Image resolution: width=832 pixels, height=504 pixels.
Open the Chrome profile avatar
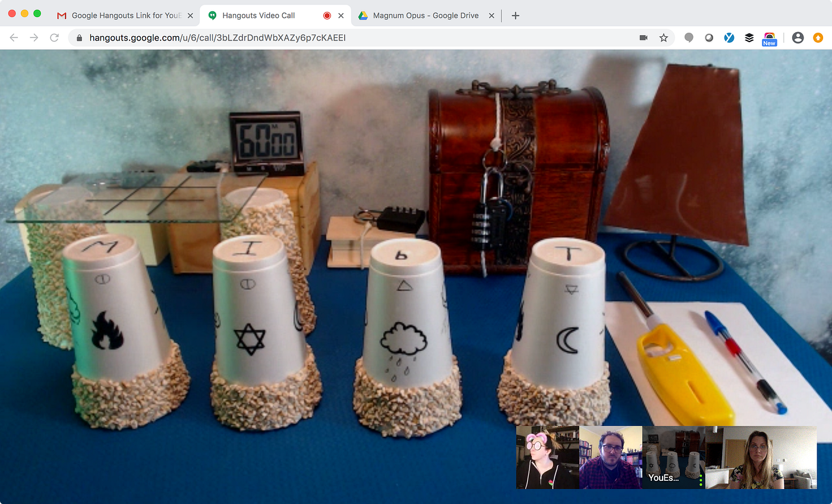pyautogui.click(x=798, y=38)
